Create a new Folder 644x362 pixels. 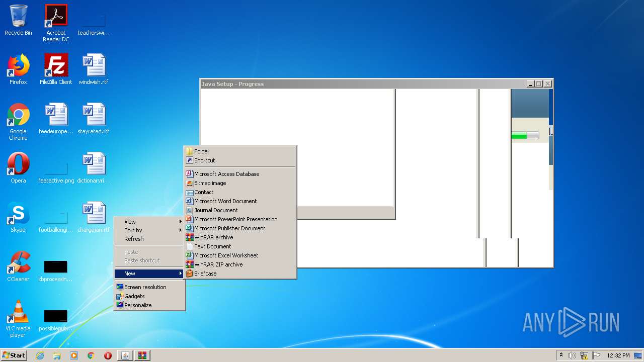pyautogui.click(x=240, y=151)
